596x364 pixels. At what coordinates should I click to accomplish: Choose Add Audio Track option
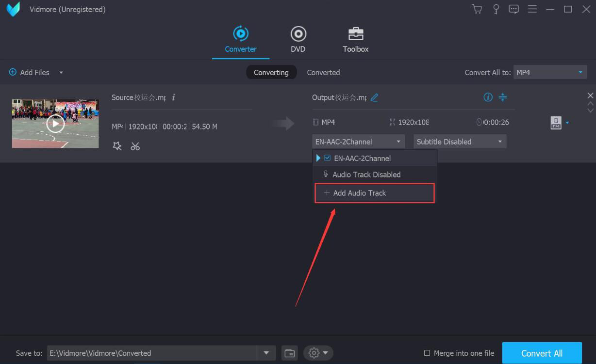pos(375,193)
